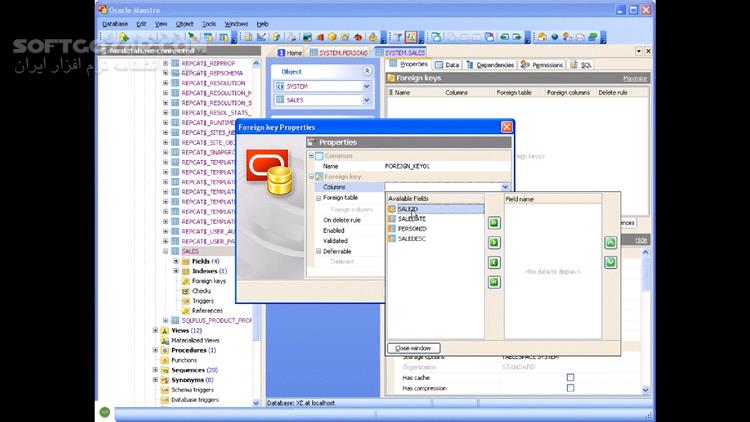Move the selected field to the right list
This screenshot has height=422, width=750.
click(494, 243)
